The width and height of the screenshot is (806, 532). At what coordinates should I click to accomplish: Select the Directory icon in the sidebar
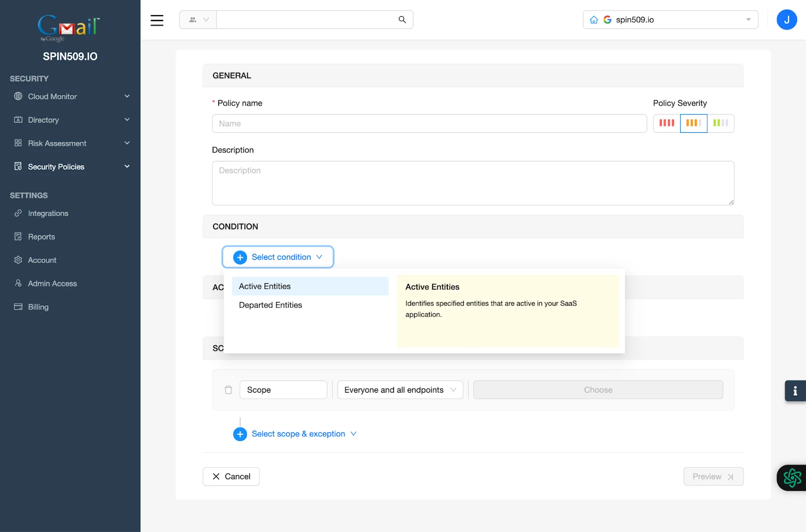point(18,120)
